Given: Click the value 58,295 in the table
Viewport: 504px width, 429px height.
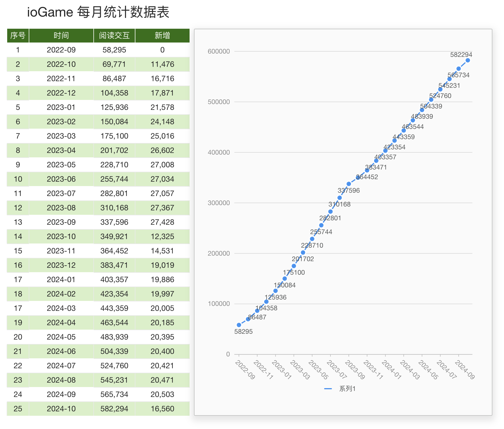Looking at the screenshot, I should [114, 50].
